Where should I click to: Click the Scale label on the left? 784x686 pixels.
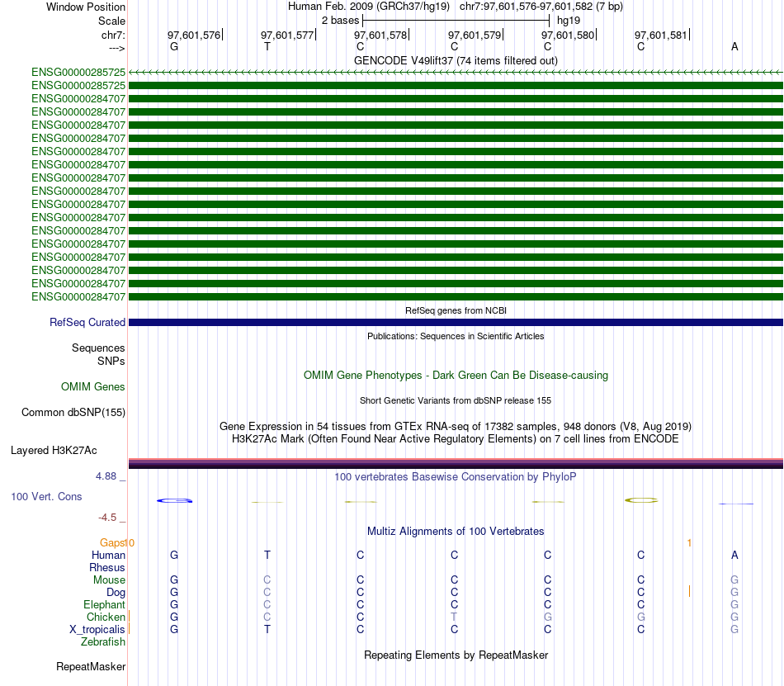pyautogui.click(x=111, y=21)
